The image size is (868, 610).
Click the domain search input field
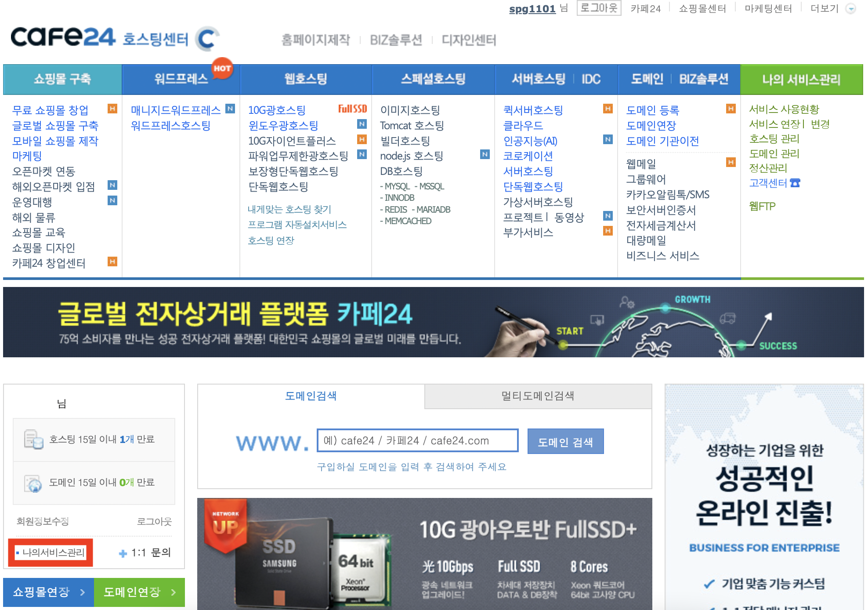[x=417, y=440]
